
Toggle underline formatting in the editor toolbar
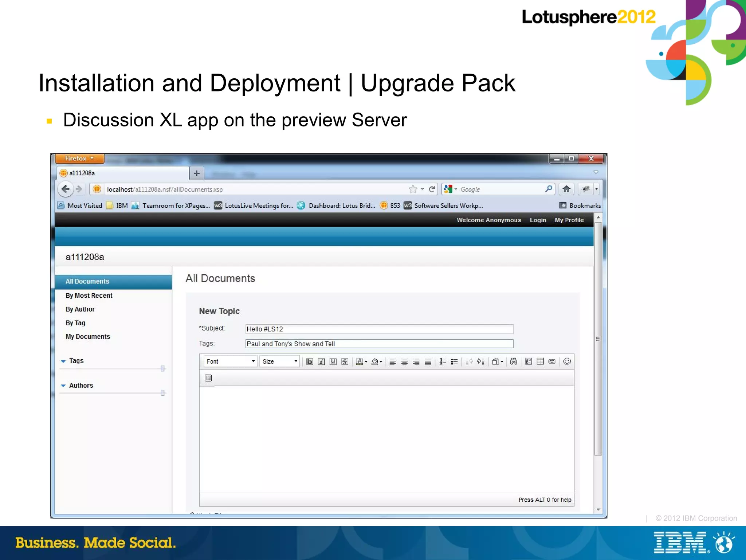point(333,361)
